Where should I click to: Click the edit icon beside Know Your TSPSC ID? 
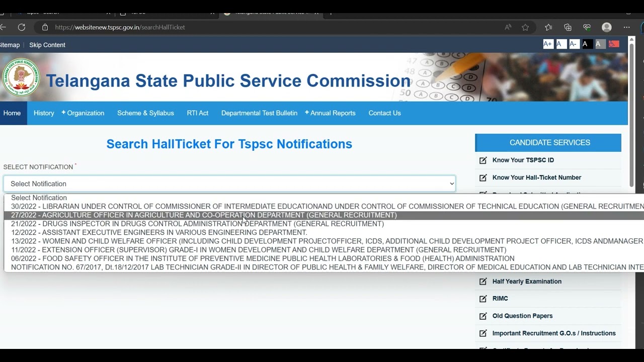tap(483, 160)
